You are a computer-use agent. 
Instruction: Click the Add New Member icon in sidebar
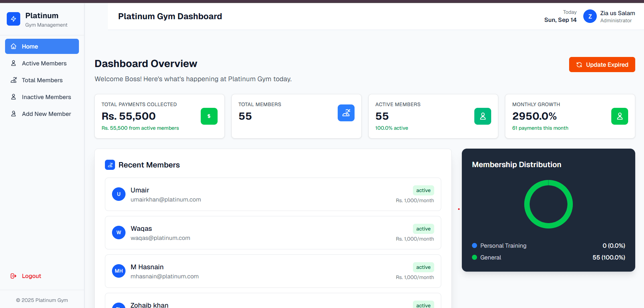pos(13,114)
